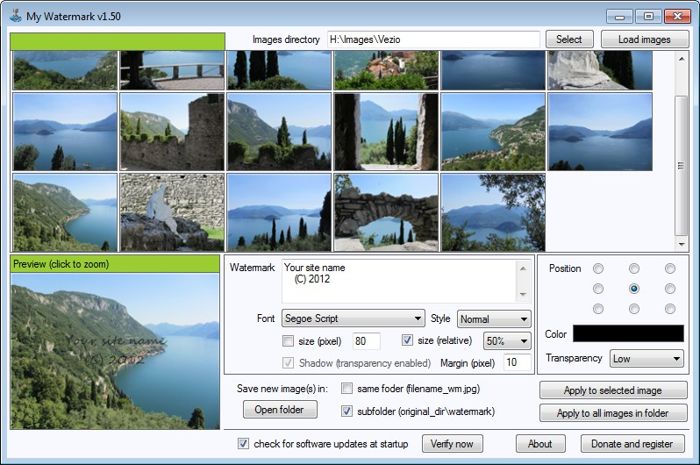The image size is (700, 465).
Task: Click the black Color swatch
Action: (x=628, y=333)
